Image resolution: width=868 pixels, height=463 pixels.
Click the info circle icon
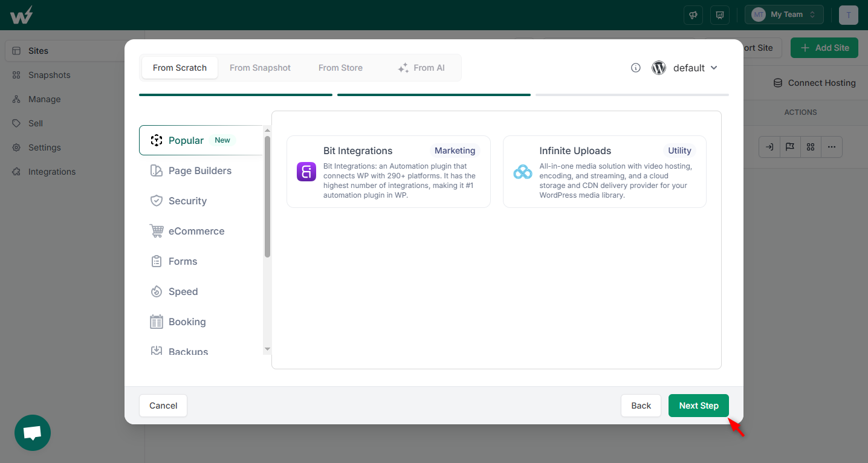point(635,68)
